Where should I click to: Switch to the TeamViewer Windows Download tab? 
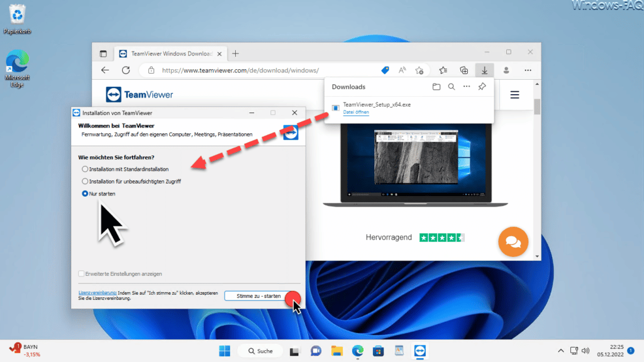(170, 54)
